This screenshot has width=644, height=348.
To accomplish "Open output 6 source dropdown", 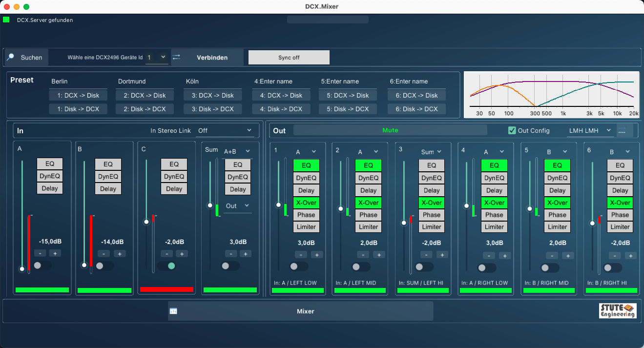I will [x=620, y=152].
